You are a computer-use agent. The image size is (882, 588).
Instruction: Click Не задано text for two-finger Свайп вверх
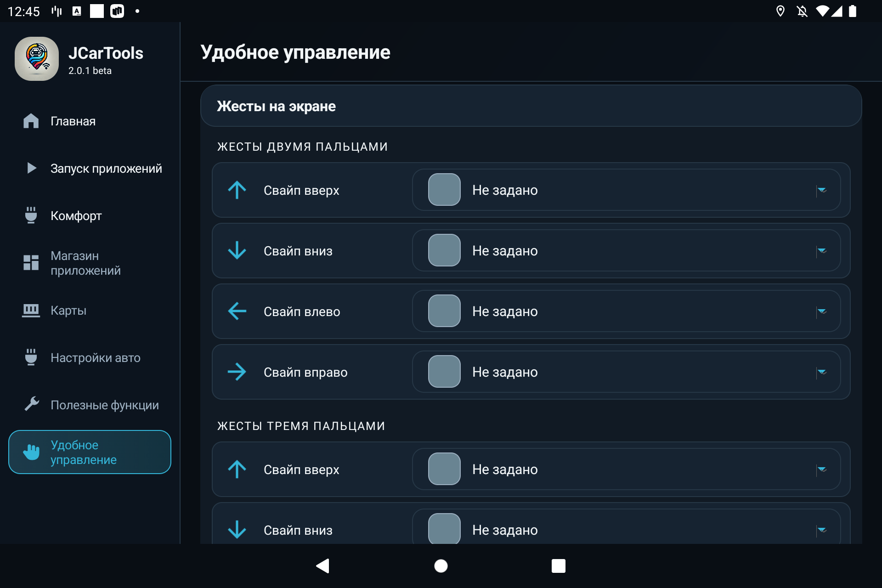(505, 190)
